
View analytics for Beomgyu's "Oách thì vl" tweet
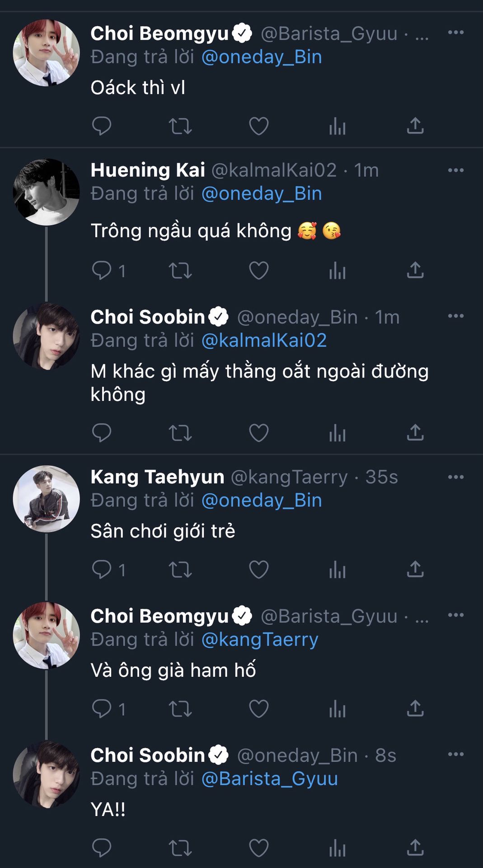click(x=337, y=126)
